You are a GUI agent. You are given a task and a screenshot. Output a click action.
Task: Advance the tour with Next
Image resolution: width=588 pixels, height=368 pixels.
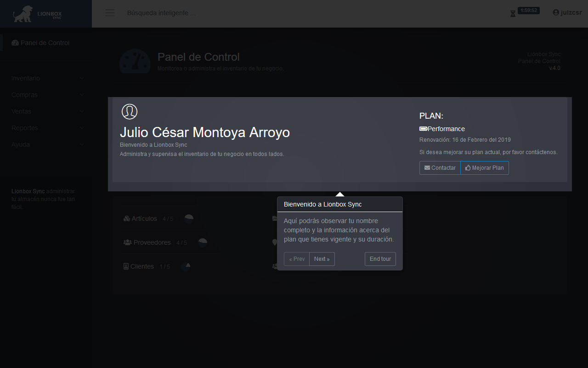click(322, 259)
